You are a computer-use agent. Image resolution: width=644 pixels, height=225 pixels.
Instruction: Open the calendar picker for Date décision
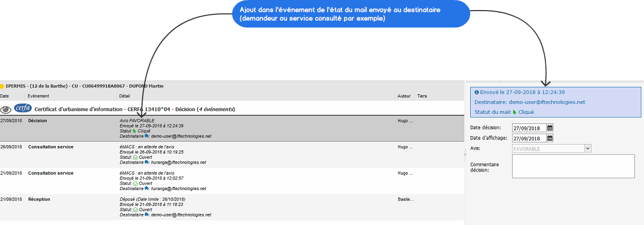550,128
